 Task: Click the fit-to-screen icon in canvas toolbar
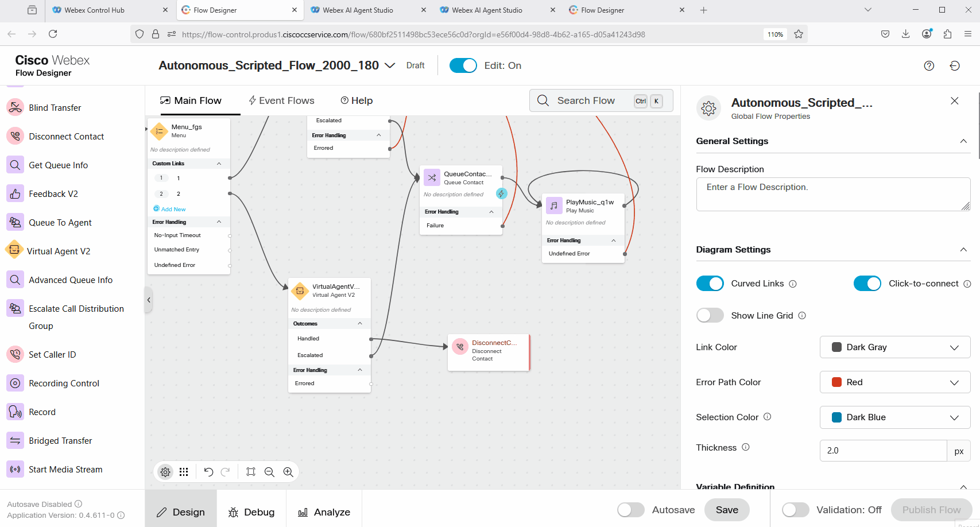click(251, 472)
